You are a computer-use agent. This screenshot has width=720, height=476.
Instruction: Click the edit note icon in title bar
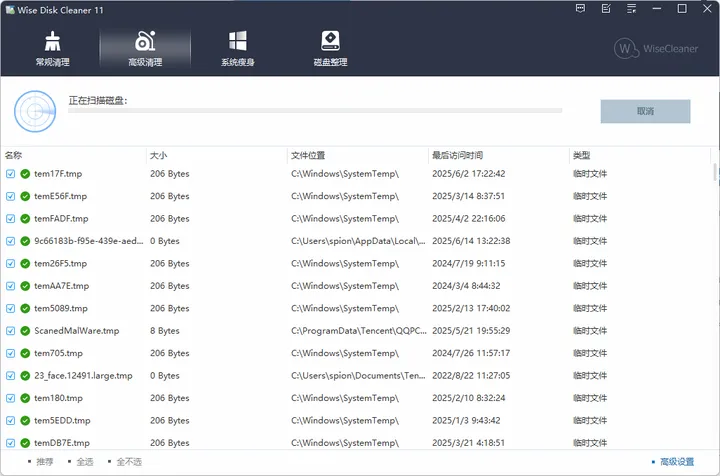tap(606, 9)
